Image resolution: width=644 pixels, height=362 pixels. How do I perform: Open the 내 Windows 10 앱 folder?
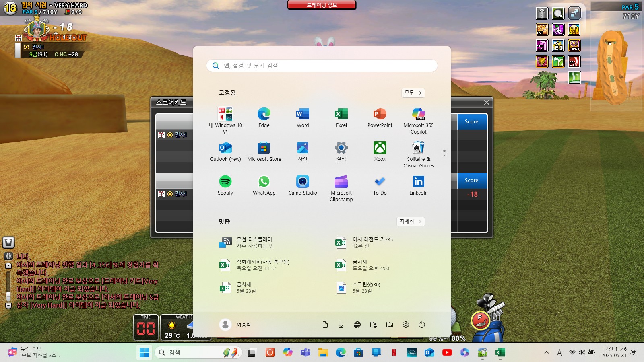click(225, 121)
